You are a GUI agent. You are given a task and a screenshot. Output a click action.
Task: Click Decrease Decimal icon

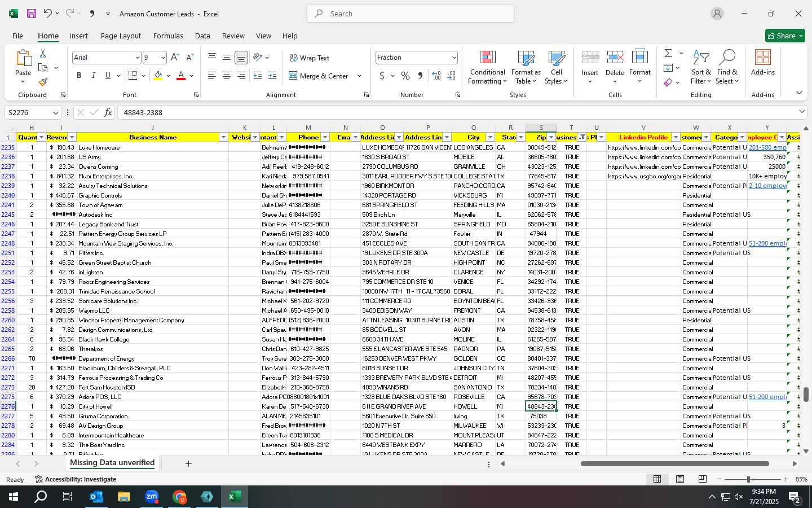click(x=451, y=76)
